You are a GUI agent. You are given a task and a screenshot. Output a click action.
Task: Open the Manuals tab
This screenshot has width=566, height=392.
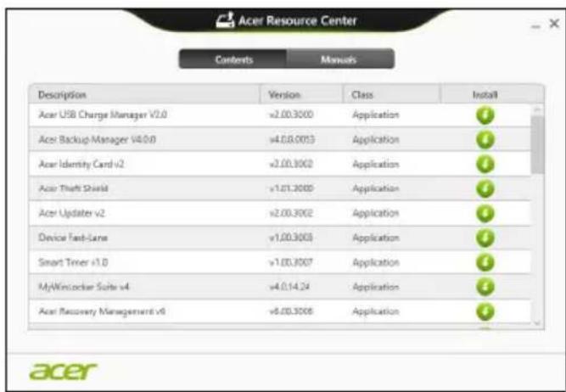pos(340,59)
